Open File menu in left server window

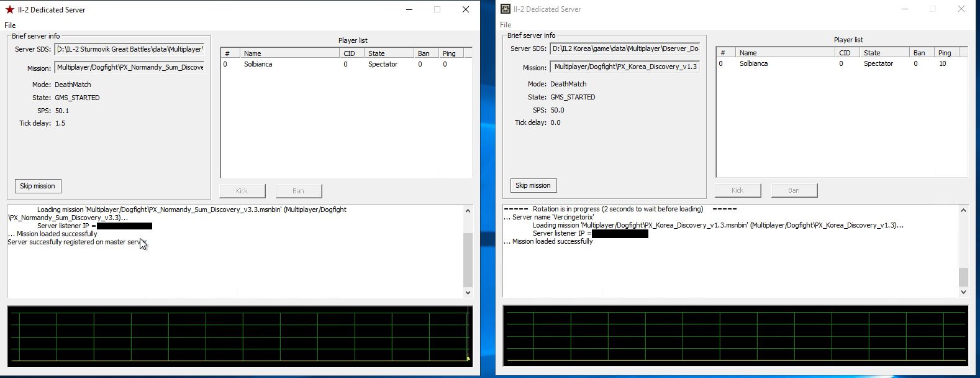coord(10,25)
